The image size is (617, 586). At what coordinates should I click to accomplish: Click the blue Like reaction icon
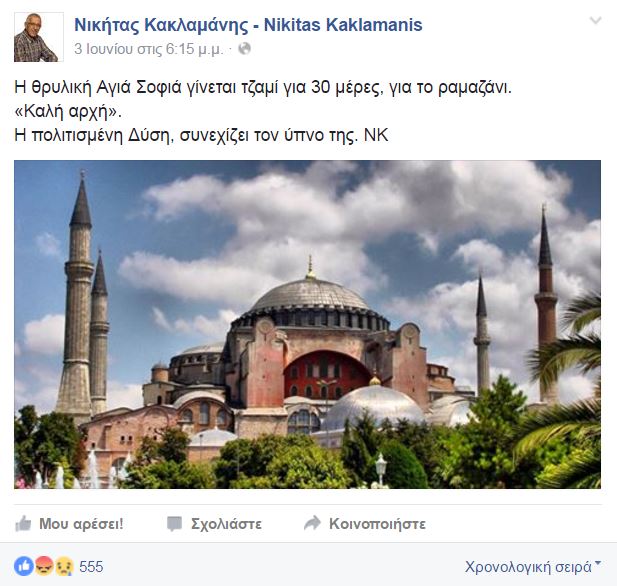(x=24, y=566)
